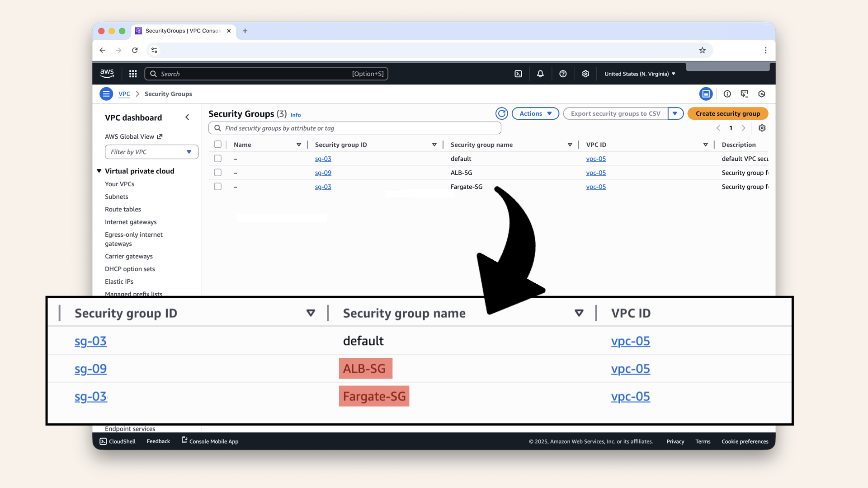
Task: Collapse the Virtual private cloud section
Action: click(x=99, y=171)
